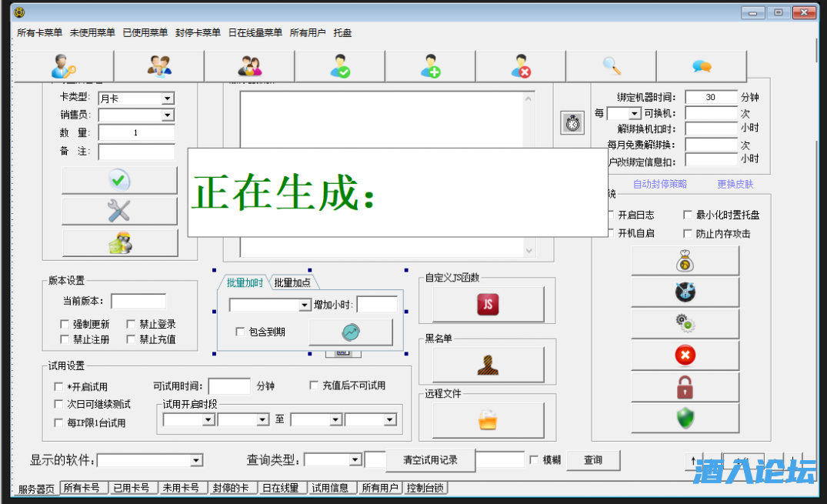Enable the 强制更新 checkbox

tap(65, 325)
